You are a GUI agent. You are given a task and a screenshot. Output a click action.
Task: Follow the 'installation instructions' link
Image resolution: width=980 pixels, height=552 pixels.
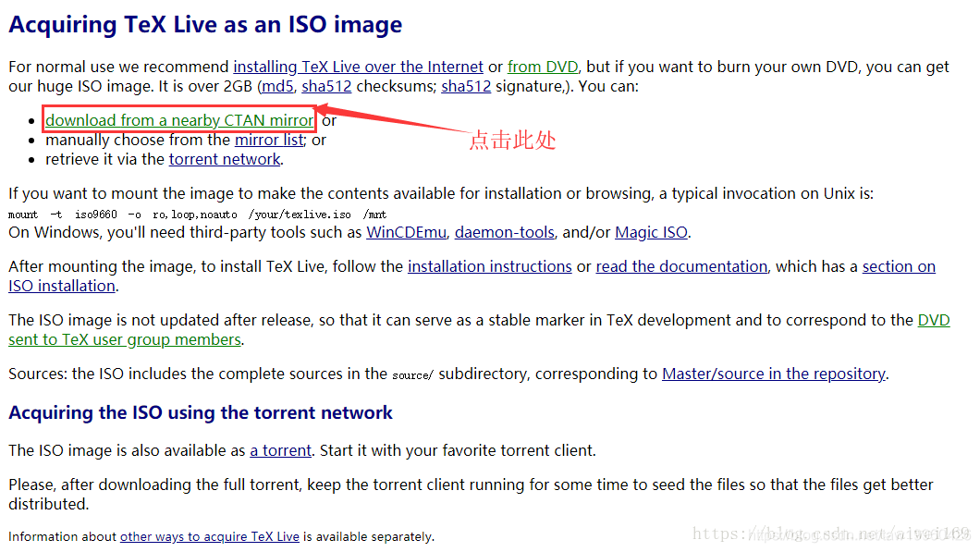490,266
